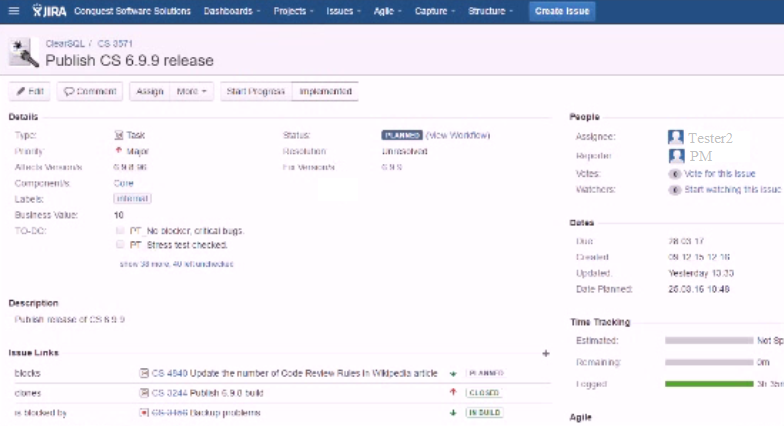Viewport: 784px width, 426px height.
Task: Click the Tester2 assignee name
Action: 710,138
